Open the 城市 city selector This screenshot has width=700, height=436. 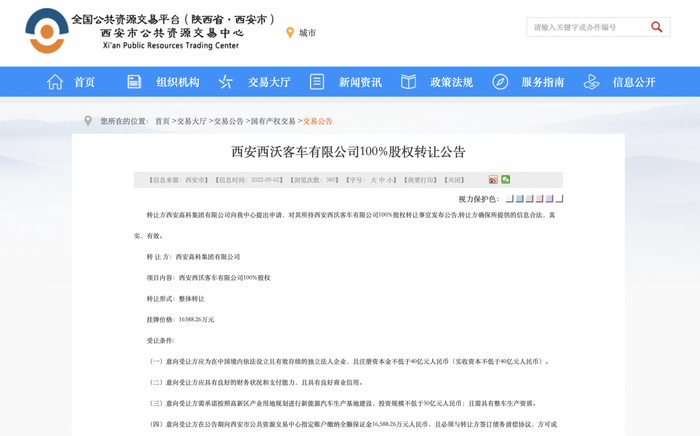point(307,33)
